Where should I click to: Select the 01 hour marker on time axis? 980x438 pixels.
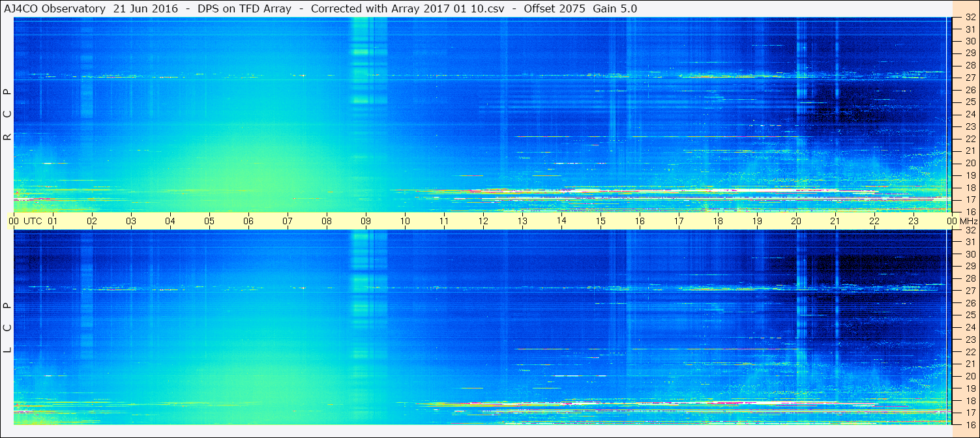point(53,221)
